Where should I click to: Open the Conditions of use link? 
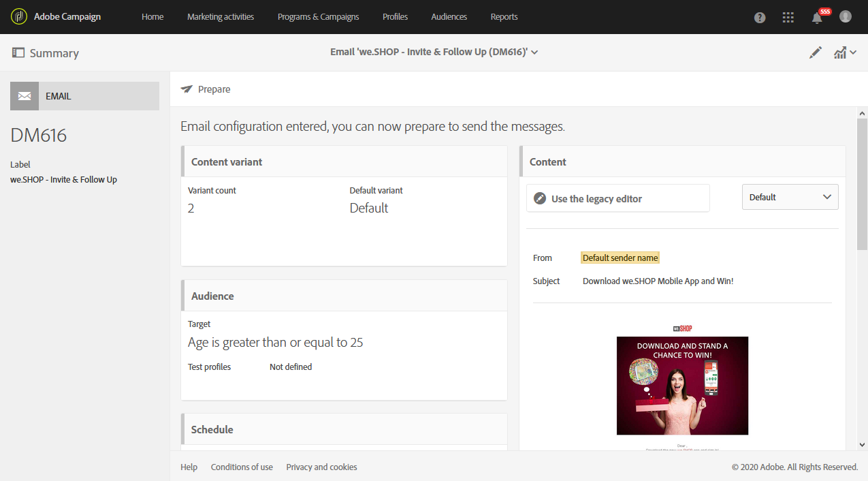point(242,467)
